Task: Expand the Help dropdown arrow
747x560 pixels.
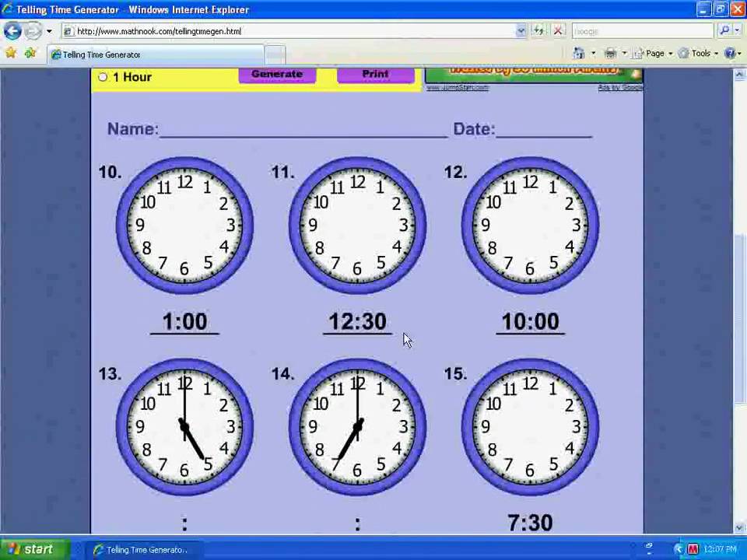Action: (739, 54)
